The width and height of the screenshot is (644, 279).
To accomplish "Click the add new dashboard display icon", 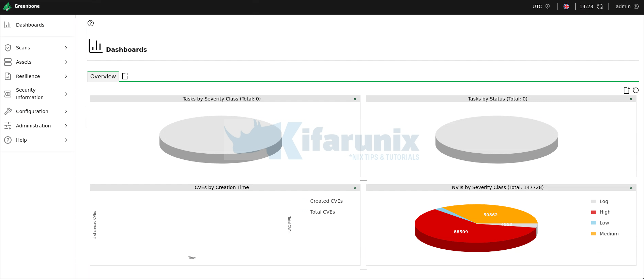I will click(x=626, y=90).
